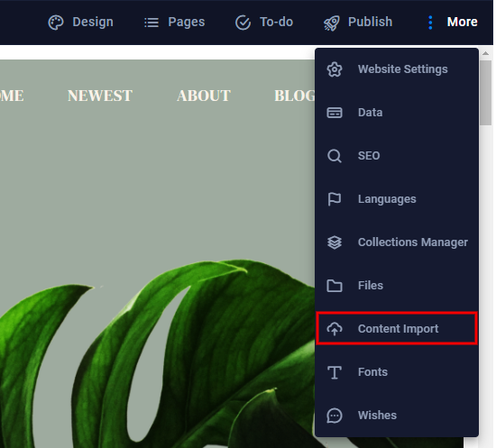Select SEO in the More menu
The height and width of the screenshot is (448, 496).
click(397, 156)
